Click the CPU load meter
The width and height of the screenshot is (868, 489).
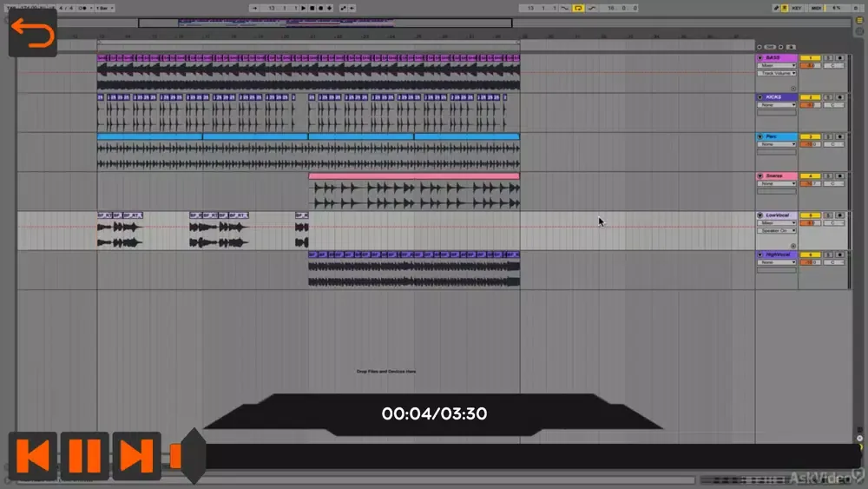click(x=838, y=9)
